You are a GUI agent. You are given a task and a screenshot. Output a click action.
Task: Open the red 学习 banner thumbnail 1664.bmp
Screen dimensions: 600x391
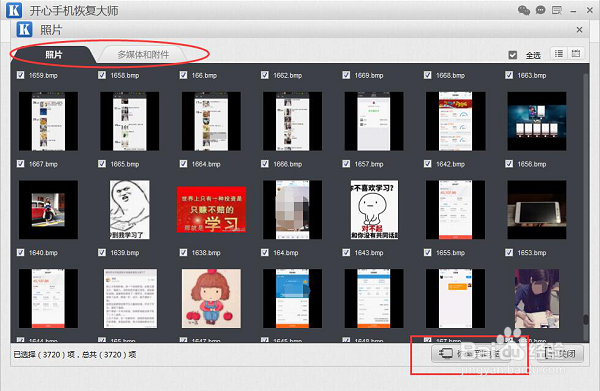coord(211,209)
